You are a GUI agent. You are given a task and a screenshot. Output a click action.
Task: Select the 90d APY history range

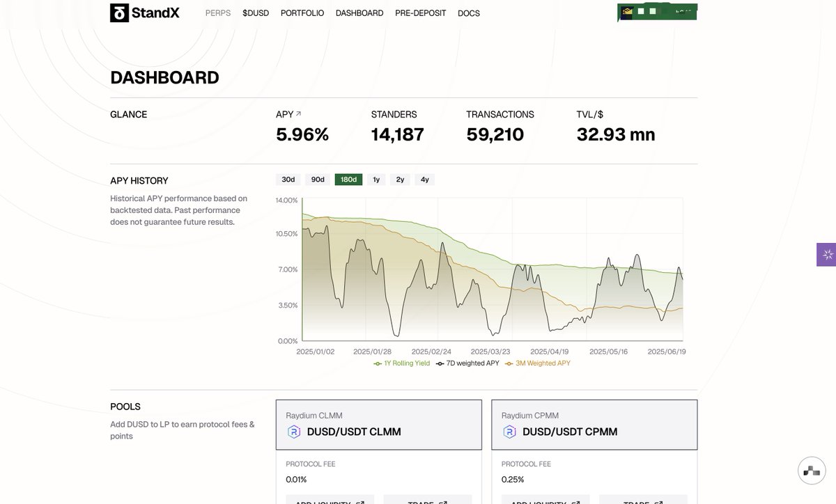[318, 180]
